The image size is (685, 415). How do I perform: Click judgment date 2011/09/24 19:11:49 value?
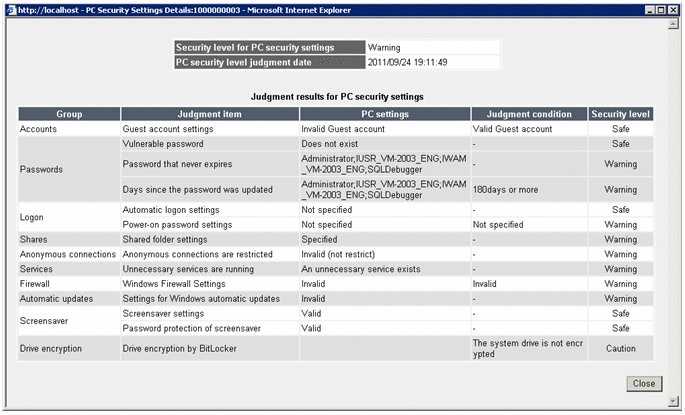point(432,62)
